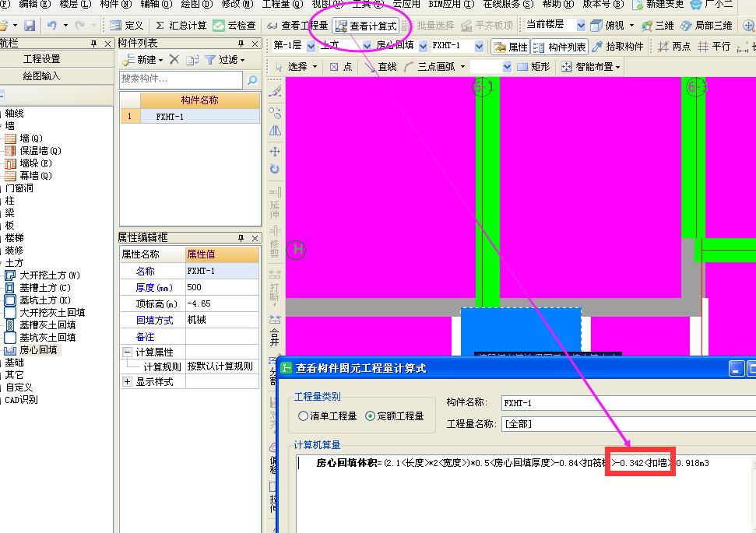756x533 pixels.
Task: Click the rotate tool icon in side toolbar
Action: tap(274, 169)
